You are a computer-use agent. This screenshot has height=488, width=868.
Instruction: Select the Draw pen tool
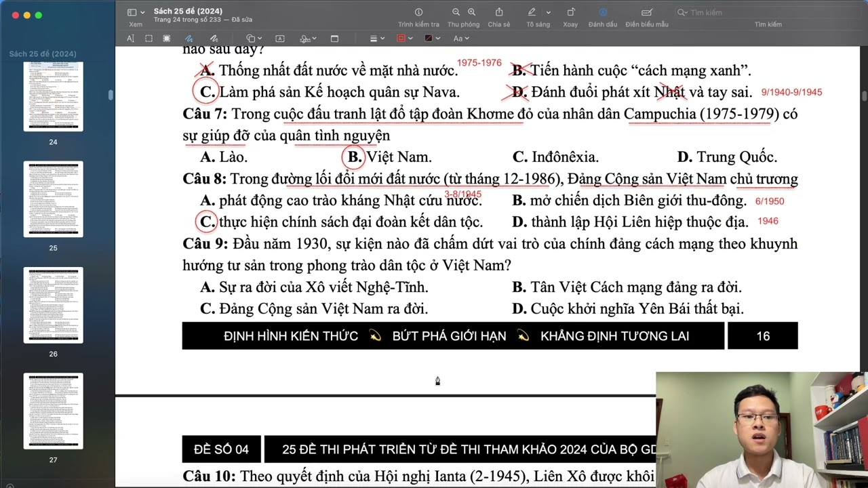coord(214,39)
